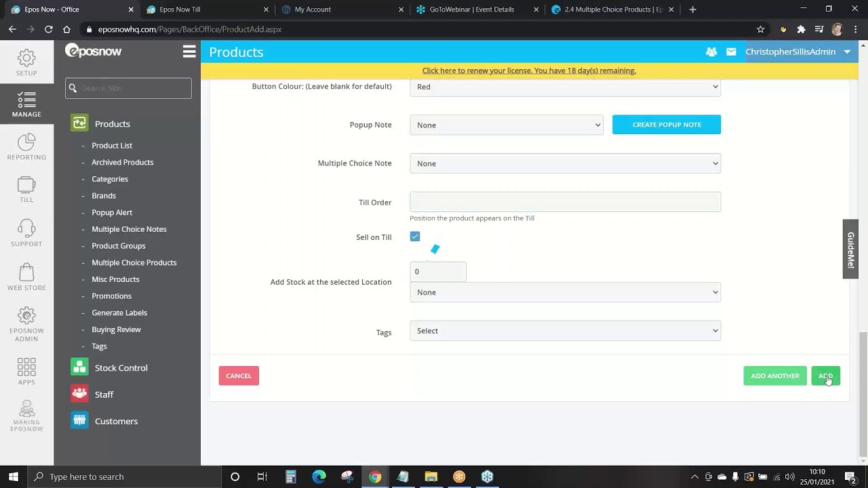The image size is (868, 488).
Task: Open Product Groups in sidebar
Action: (x=119, y=246)
